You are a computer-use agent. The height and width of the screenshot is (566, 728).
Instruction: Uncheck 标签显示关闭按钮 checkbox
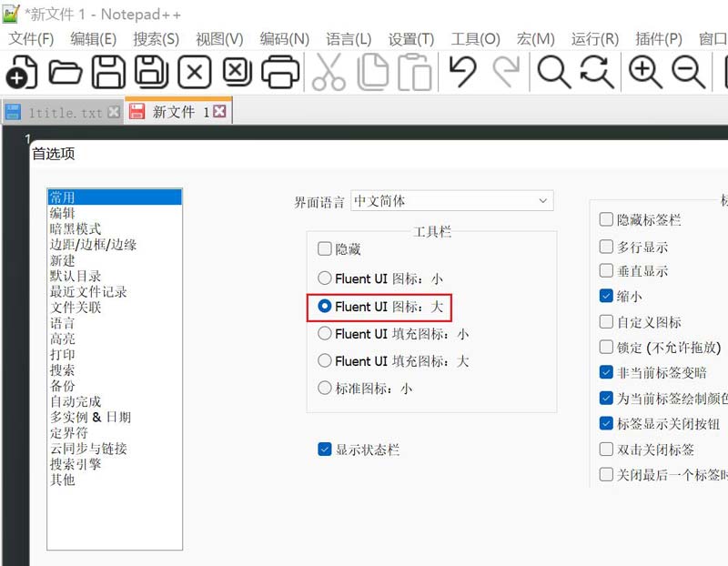[606, 423]
